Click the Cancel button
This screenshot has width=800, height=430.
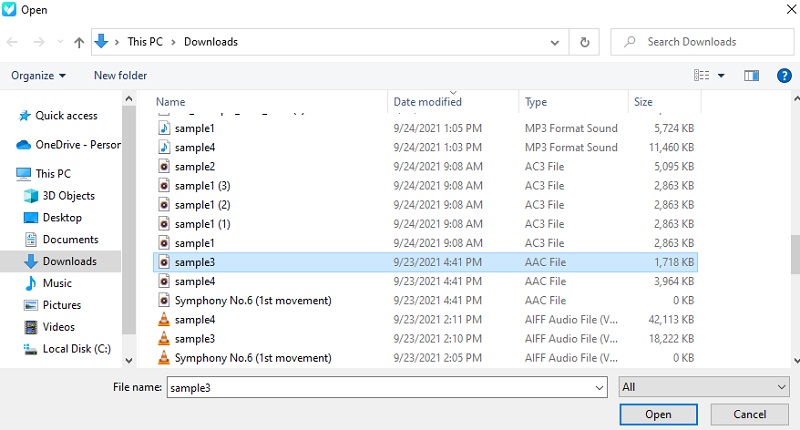pos(749,414)
